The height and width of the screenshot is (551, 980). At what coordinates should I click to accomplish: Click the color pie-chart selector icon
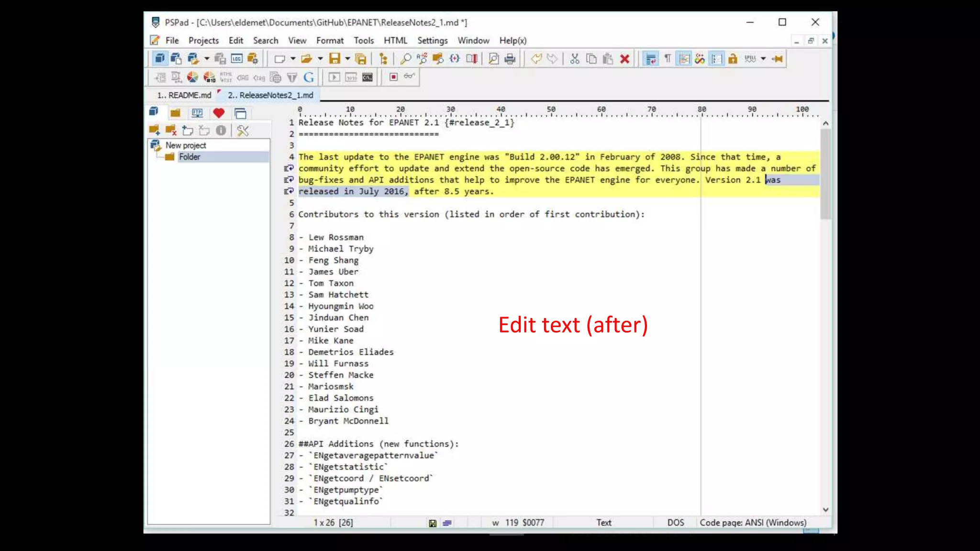click(192, 77)
